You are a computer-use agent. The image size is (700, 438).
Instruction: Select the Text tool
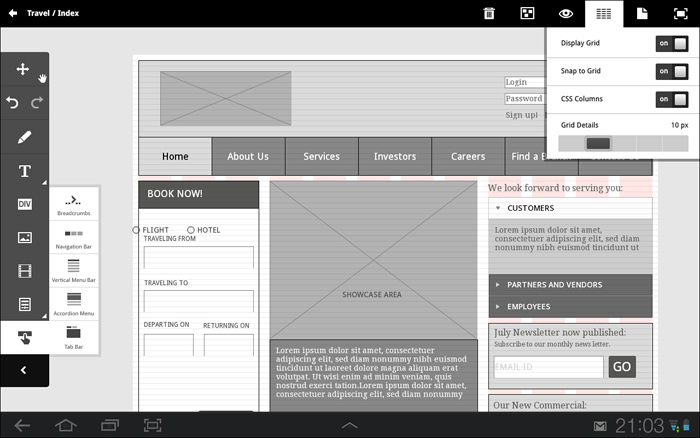point(24,171)
